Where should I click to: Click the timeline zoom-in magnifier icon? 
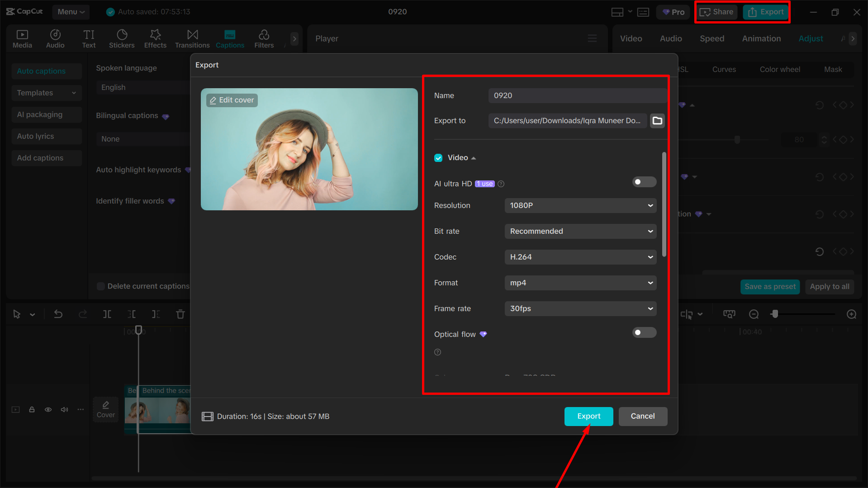(851, 314)
